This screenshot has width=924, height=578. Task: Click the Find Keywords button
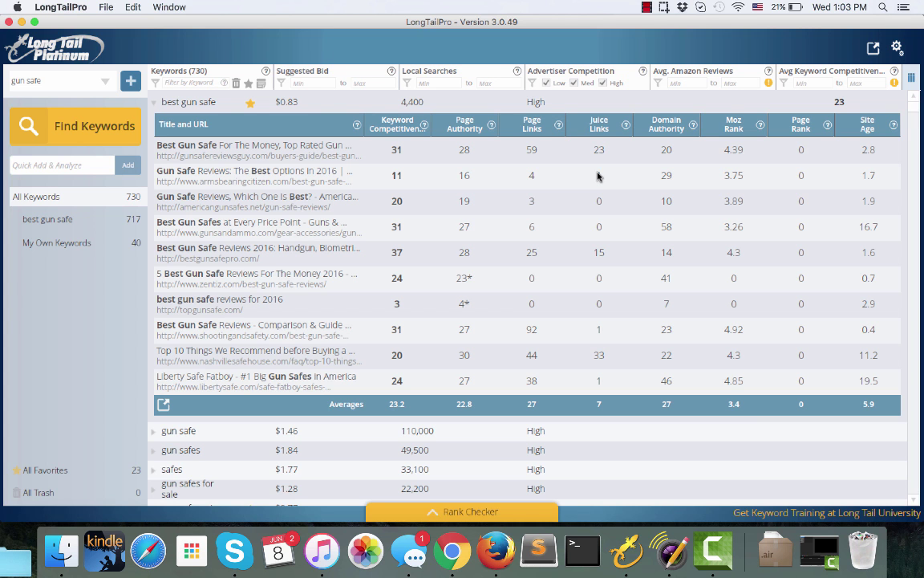(75, 126)
